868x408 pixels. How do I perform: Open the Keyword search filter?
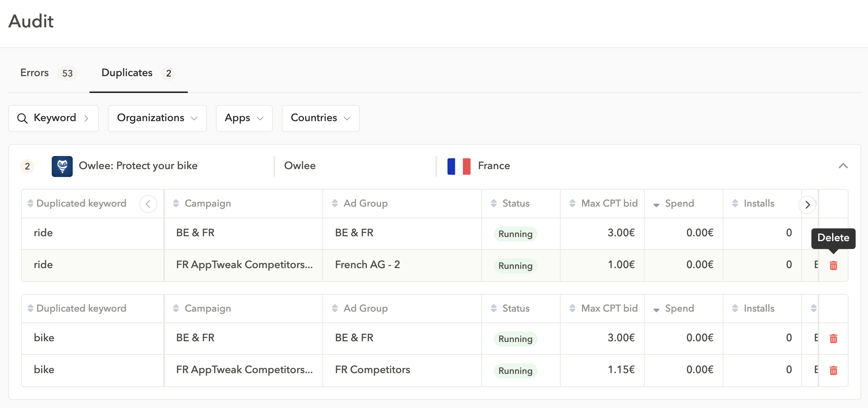point(54,118)
